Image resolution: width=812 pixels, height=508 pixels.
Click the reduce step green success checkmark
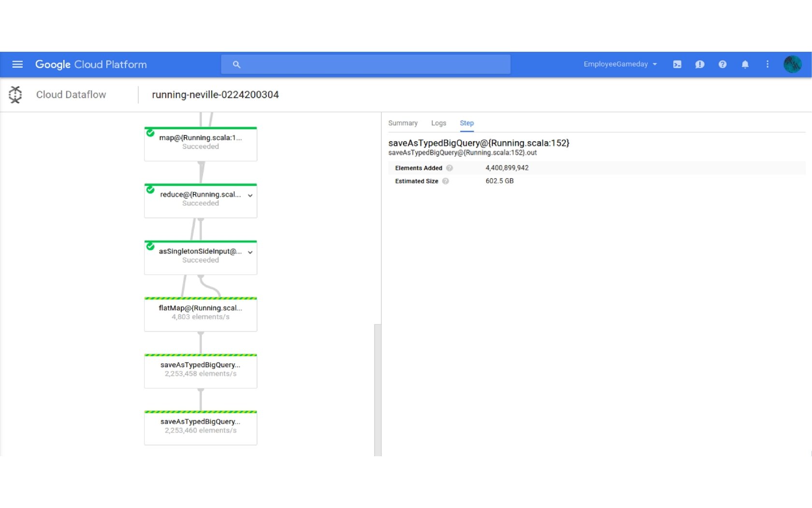(x=150, y=189)
